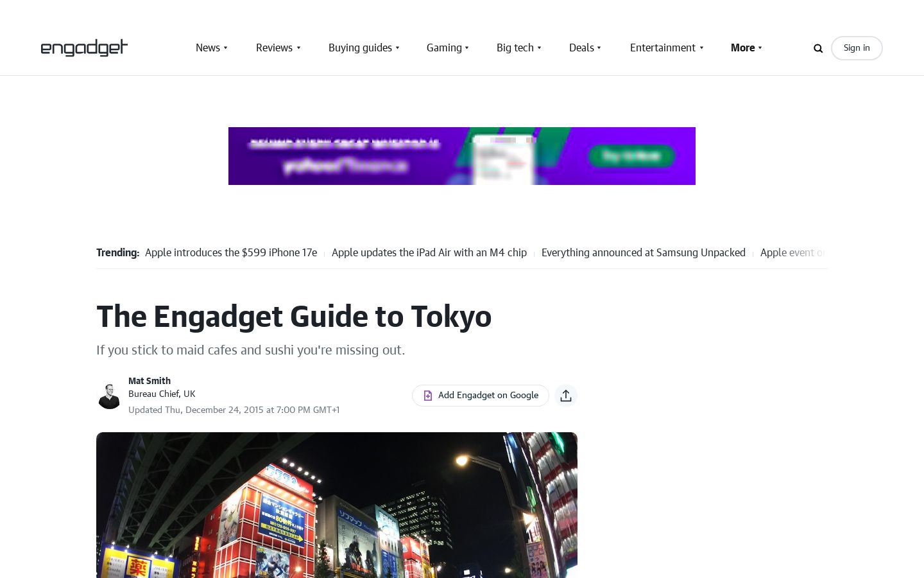Click the Trending: label
Viewport: 924px width, 578px height.
117,253
